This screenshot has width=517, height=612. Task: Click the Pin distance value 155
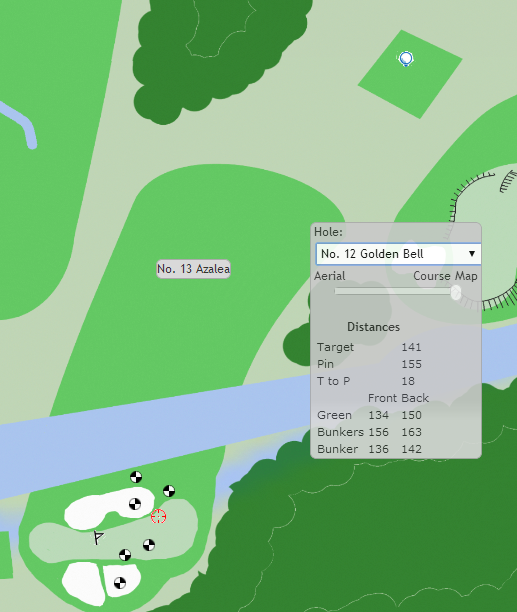click(x=411, y=364)
